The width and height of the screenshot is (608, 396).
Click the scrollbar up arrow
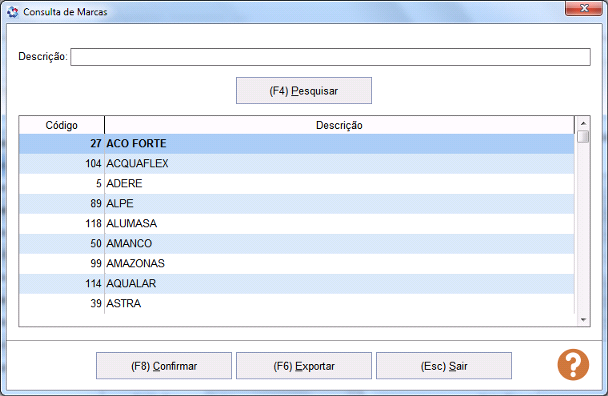[583, 123]
